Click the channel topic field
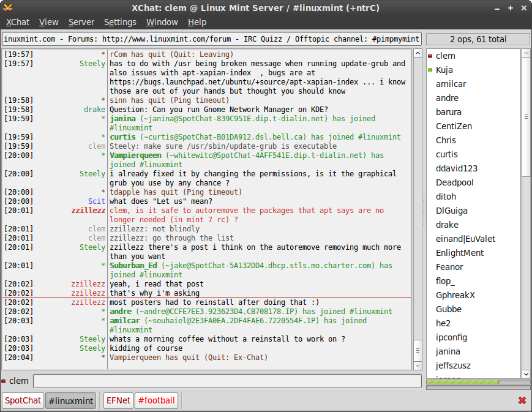The height and width of the screenshot is (412, 532). coord(212,39)
